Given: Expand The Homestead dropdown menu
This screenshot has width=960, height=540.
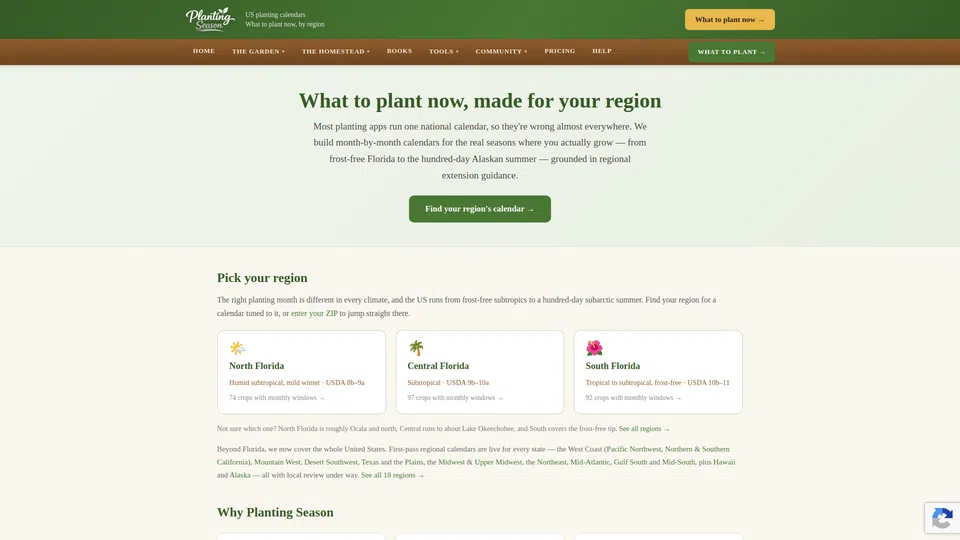Looking at the screenshot, I should (x=336, y=51).
